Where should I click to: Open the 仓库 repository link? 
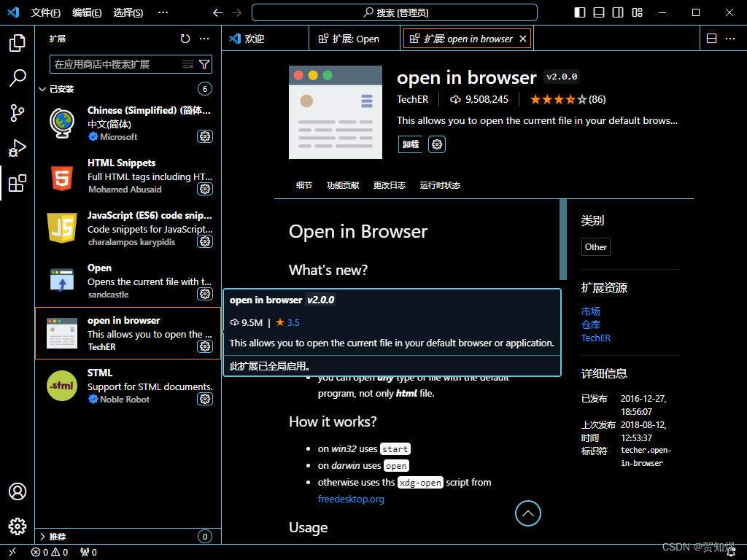[591, 324]
